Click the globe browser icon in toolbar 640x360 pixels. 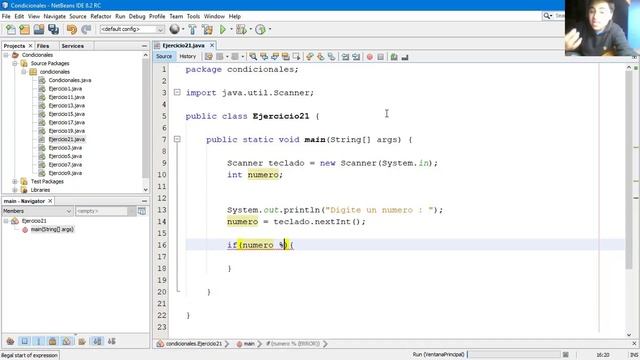[174, 29]
